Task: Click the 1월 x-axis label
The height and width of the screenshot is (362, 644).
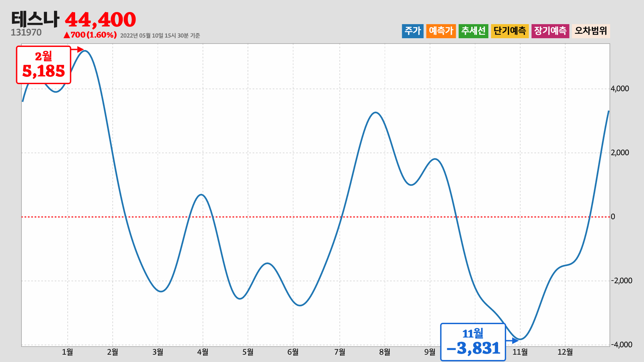Action: 67,352
